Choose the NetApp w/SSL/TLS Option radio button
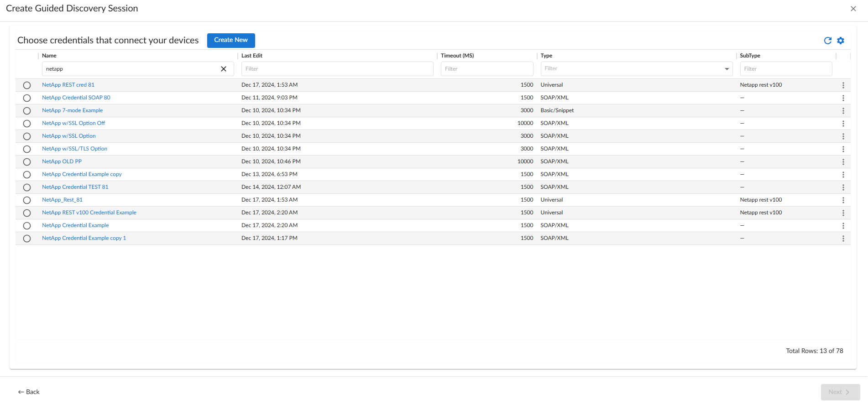 pos(27,149)
